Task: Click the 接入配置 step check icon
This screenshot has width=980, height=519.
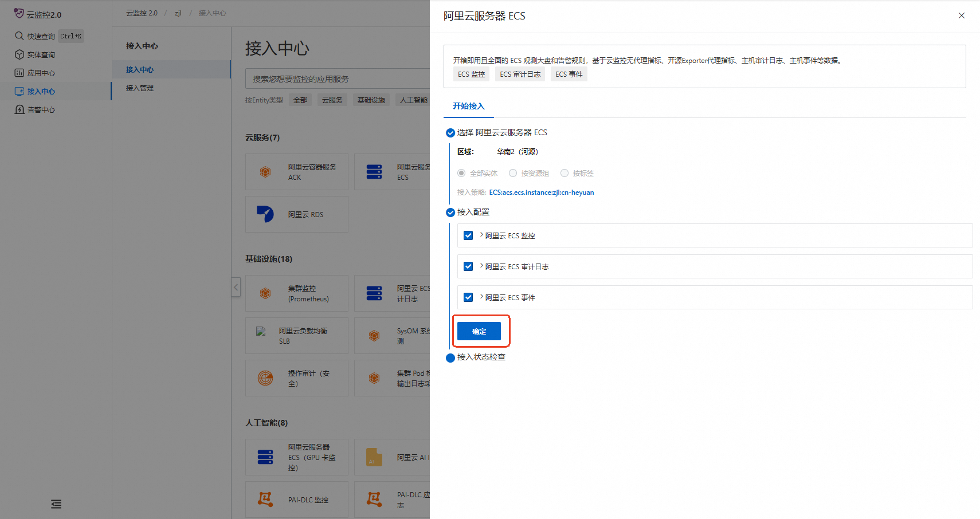Action: [x=450, y=213]
